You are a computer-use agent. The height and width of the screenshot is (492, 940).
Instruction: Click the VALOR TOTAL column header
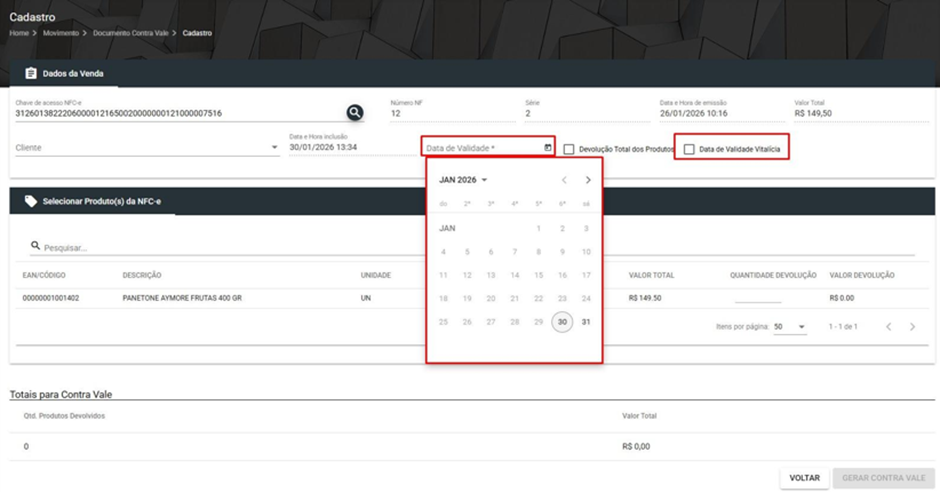coord(652,275)
